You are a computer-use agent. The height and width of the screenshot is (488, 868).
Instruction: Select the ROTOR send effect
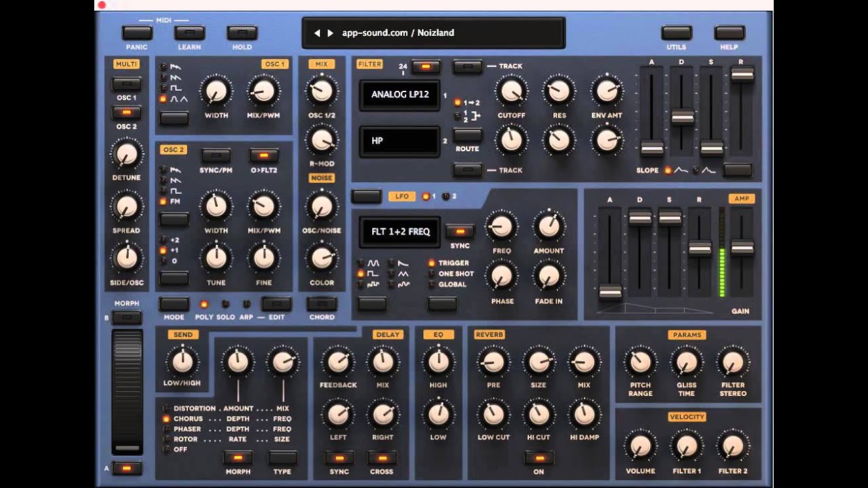185,439
